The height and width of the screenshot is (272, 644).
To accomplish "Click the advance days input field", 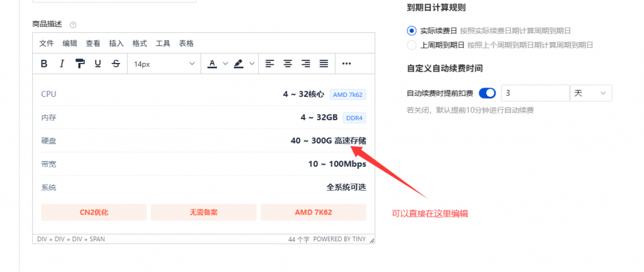I will pyautogui.click(x=535, y=93).
